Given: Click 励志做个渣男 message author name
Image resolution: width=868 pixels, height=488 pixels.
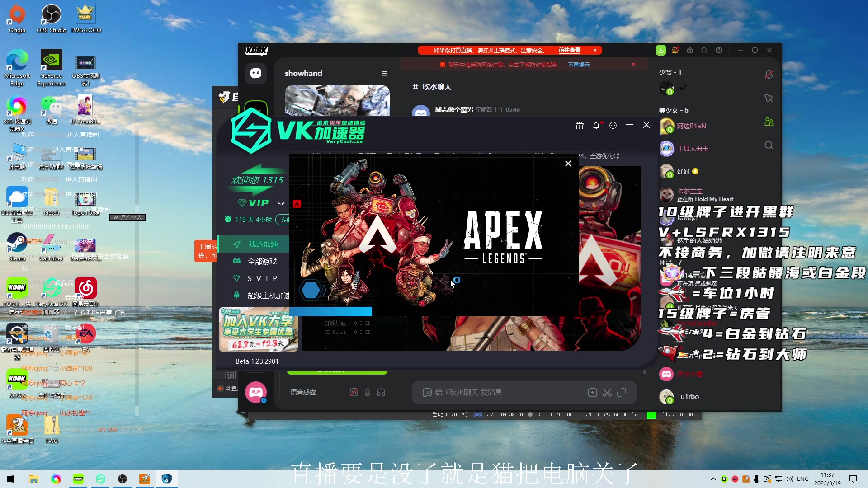Looking at the screenshot, I should click(x=454, y=109).
